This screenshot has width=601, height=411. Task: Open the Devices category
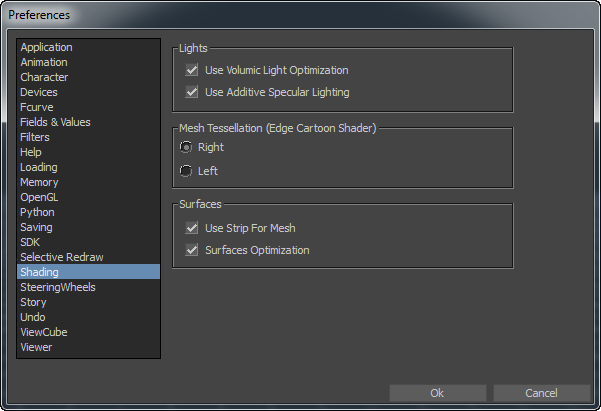pos(39,92)
